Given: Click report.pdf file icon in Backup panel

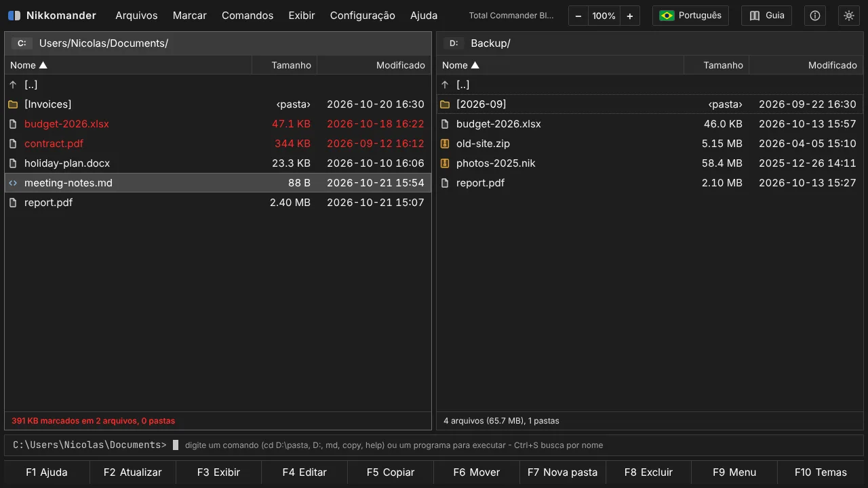Looking at the screenshot, I should (x=445, y=183).
